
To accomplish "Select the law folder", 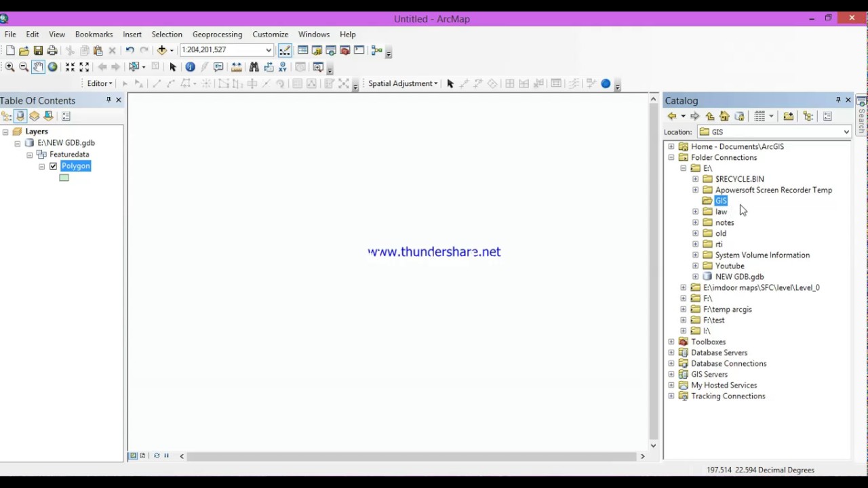I will pos(721,211).
